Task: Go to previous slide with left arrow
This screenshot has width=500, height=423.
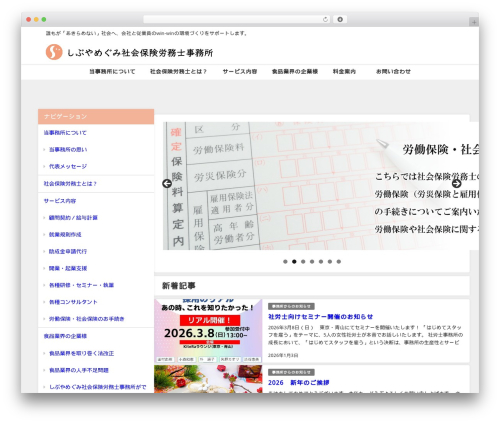Action: coord(167,183)
